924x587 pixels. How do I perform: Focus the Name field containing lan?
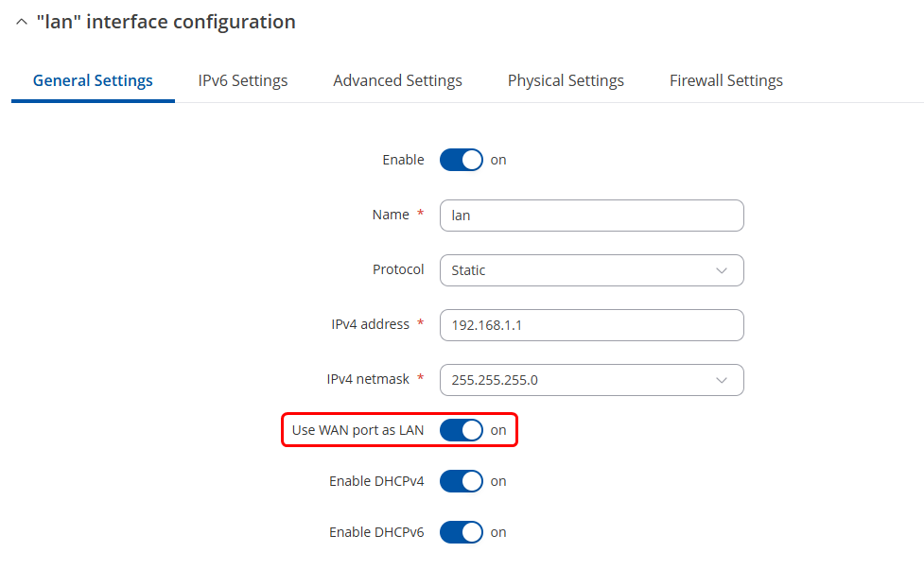(x=591, y=216)
